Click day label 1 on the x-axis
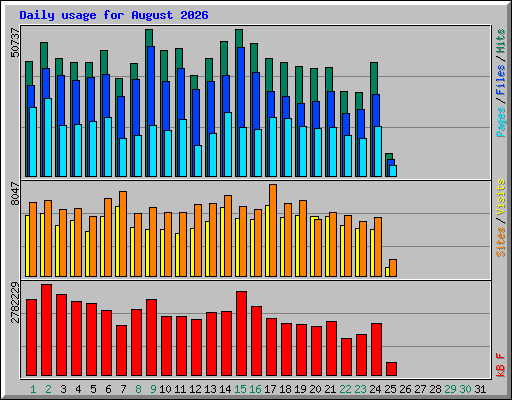The height and width of the screenshot is (400, 512). point(33,389)
